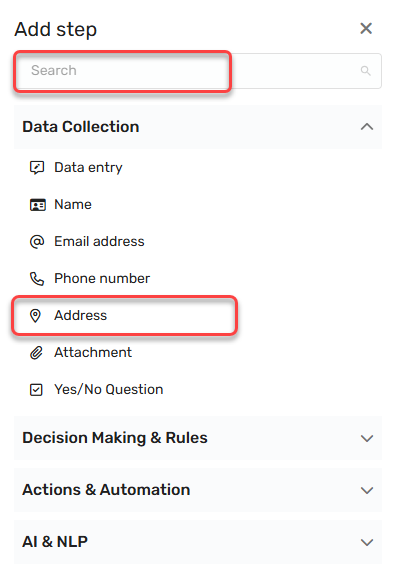
Task: Collapse the Data Collection section chevron
Action: click(x=366, y=127)
